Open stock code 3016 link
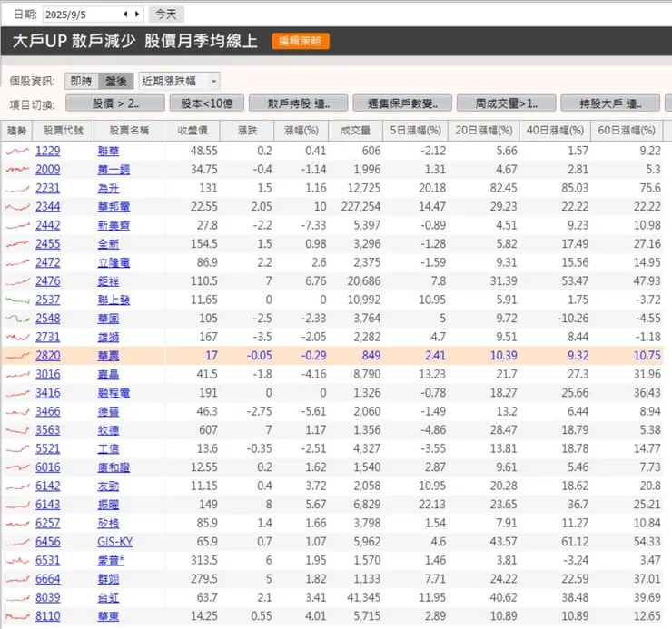672x629 pixels. tap(47, 375)
